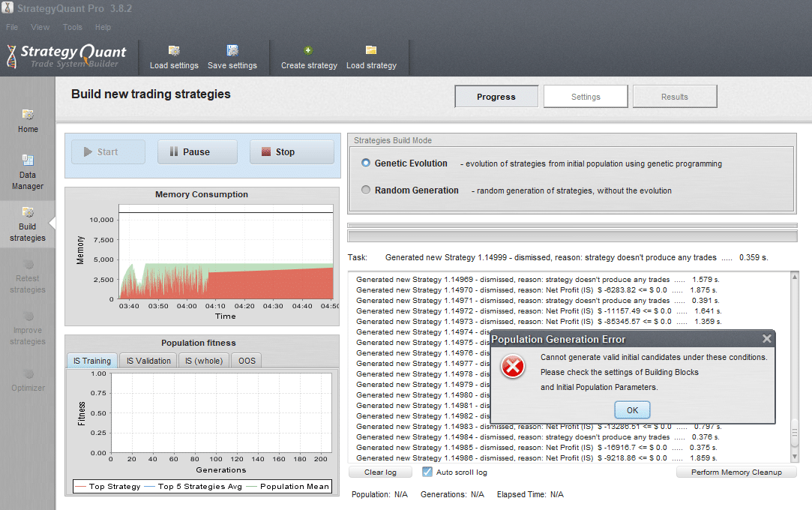Close the Population Generation Error dialog
The width and height of the screenshot is (812, 510).
[x=767, y=338]
